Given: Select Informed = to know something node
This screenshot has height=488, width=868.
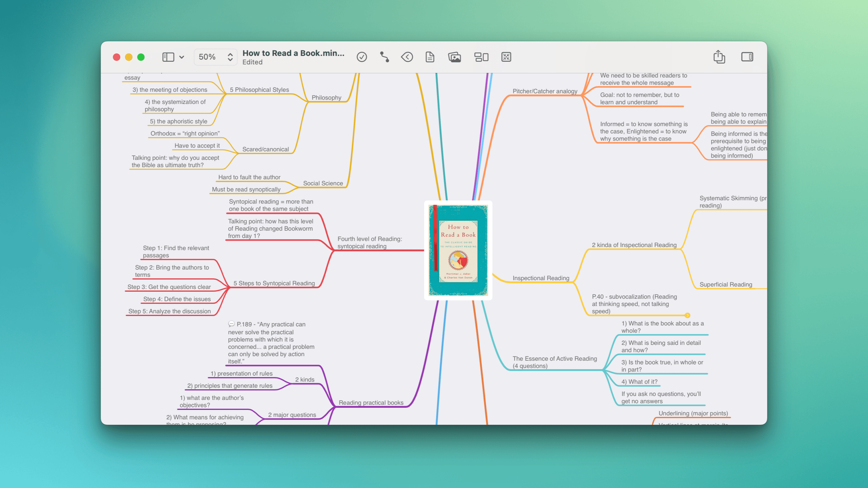Looking at the screenshot, I should pyautogui.click(x=644, y=132).
